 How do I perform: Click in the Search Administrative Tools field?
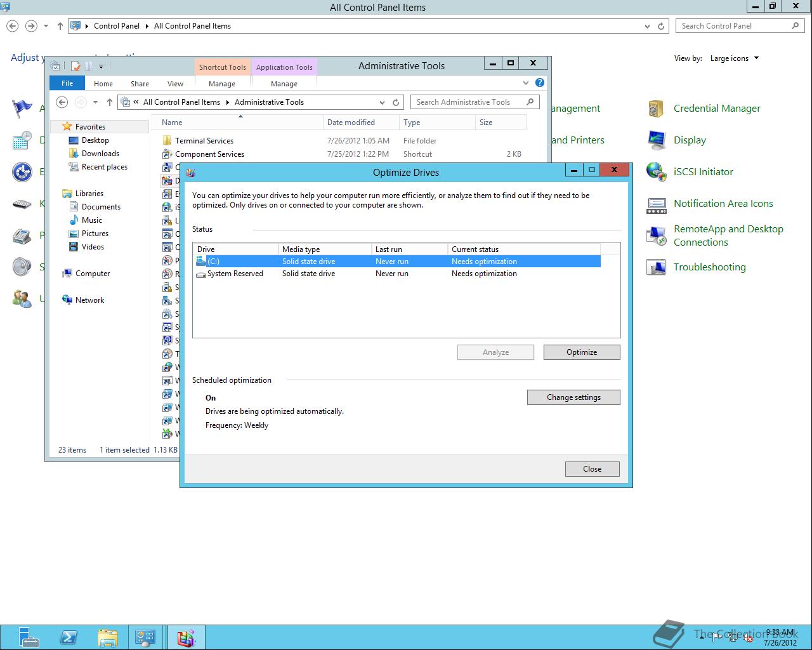(x=475, y=102)
